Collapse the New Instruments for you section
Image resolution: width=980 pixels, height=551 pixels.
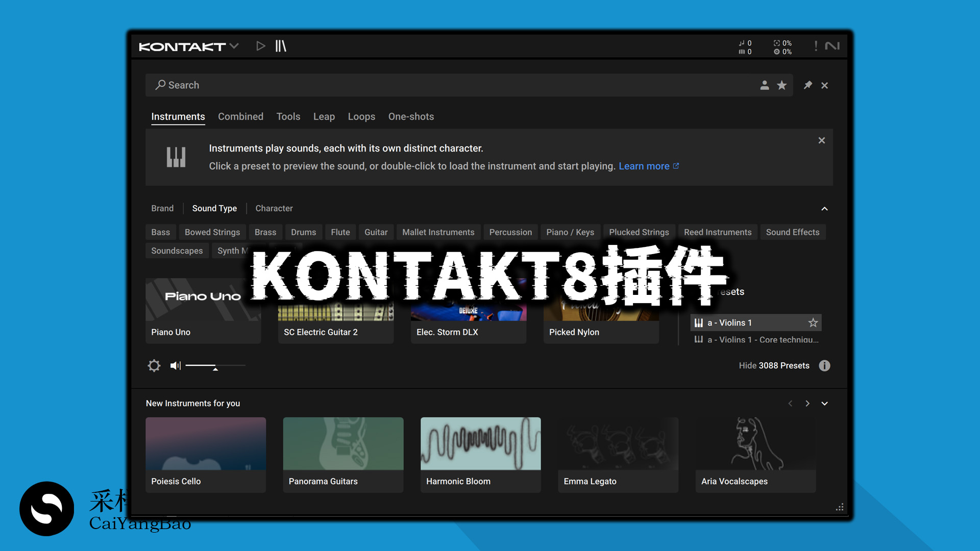tap(825, 403)
